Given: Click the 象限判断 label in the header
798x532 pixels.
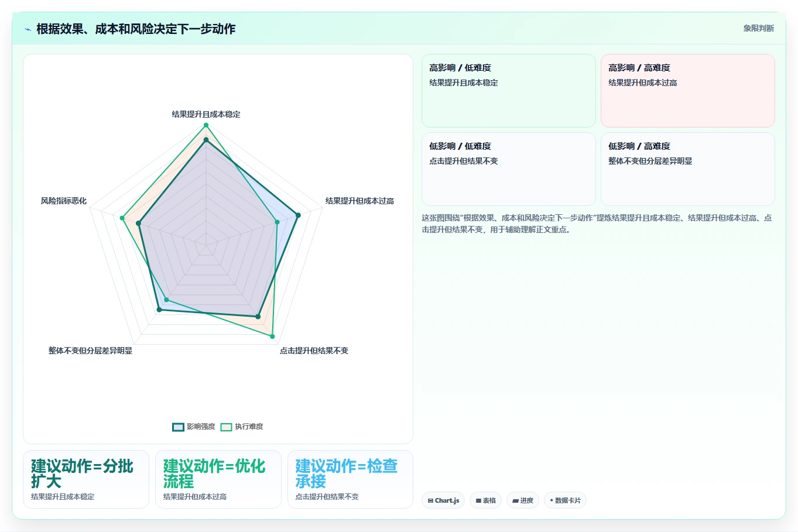Looking at the screenshot, I should pyautogui.click(x=759, y=28).
